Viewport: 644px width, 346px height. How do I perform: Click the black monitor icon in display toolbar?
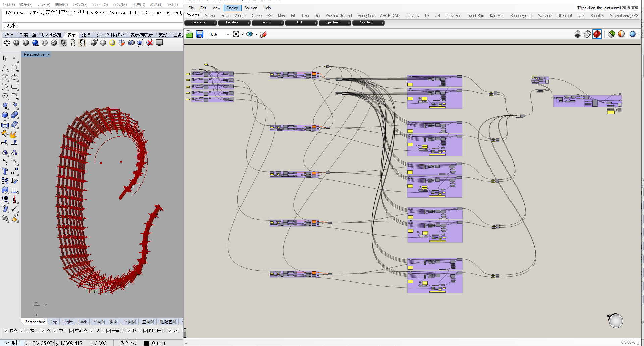(x=159, y=43)
